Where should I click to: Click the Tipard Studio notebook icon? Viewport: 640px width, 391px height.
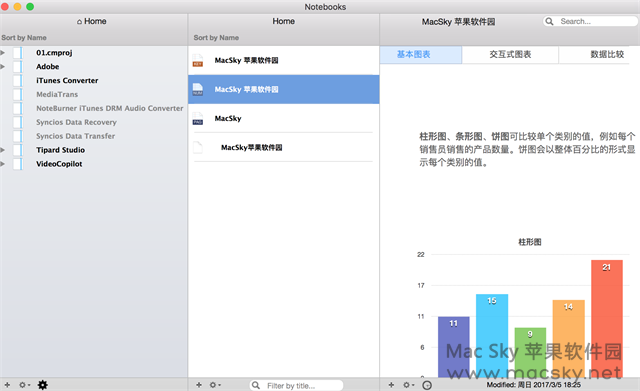tap(18, 150)
